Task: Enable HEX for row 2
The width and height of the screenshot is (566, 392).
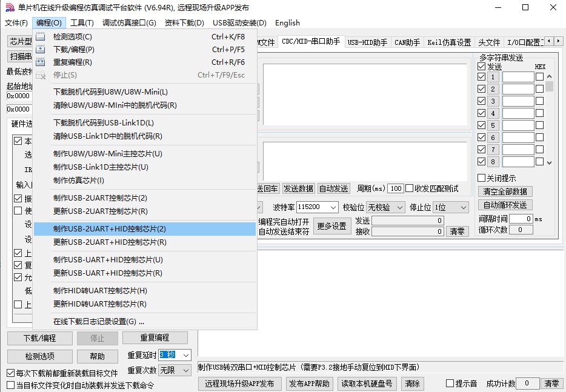Action: pos(540,89)
